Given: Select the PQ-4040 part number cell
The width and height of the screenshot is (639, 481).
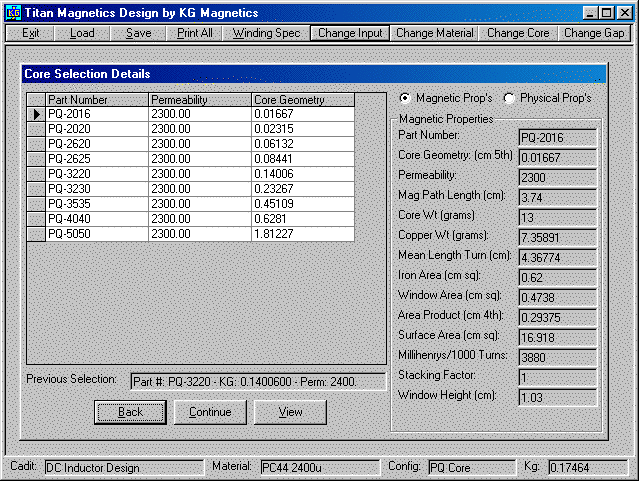Looking at the screenshot, I should 97,219.
